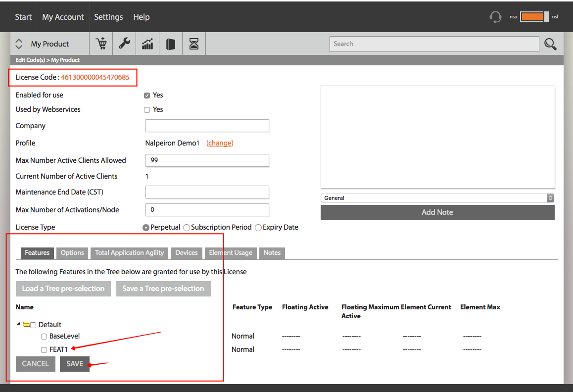This screenshot has width=573, height=392.
Task: Click the SAVE button
Action: pyautogui.click(x=75, y=364)
